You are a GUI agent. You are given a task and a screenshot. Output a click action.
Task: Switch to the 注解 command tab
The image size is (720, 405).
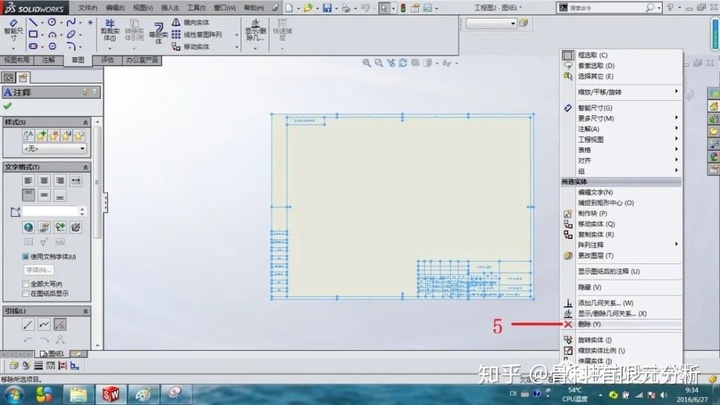[48, 60]
